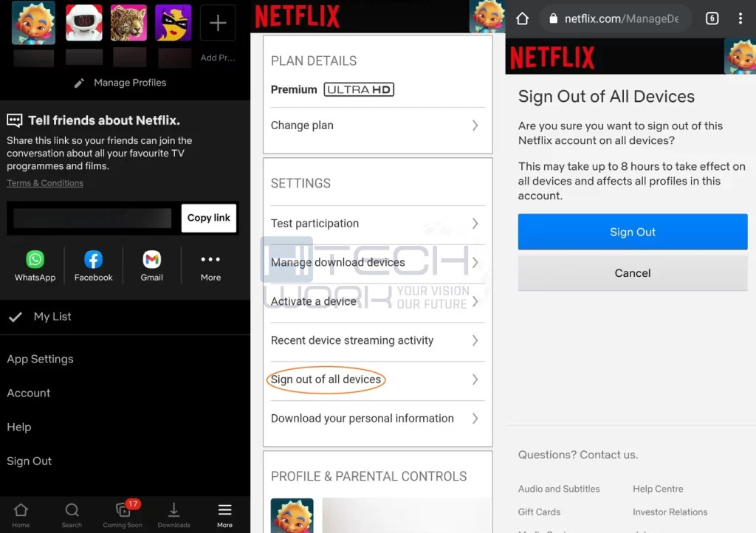
Task: Tap the Cancel button
Action: click(x=633, y=273)
